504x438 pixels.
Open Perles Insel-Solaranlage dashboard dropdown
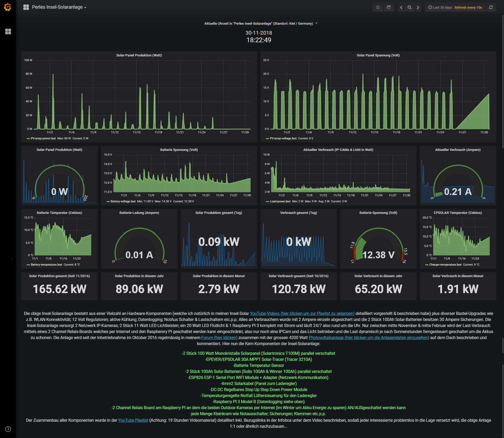click(x=59, y=7)
